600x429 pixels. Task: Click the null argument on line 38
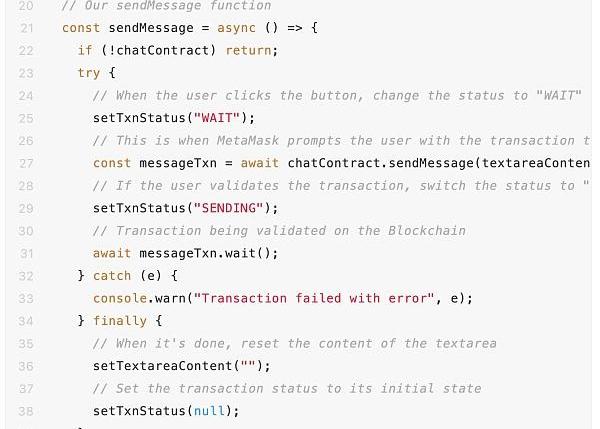coord(209,411)
